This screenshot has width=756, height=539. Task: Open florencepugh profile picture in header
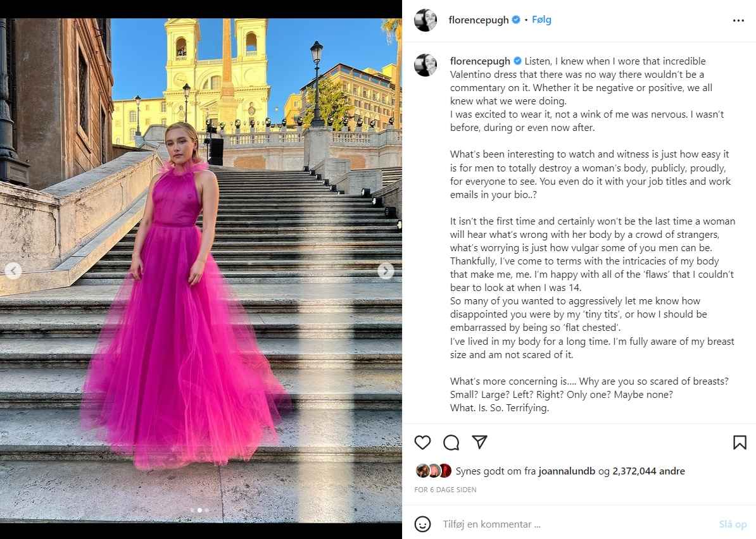[x=425, y=20]
